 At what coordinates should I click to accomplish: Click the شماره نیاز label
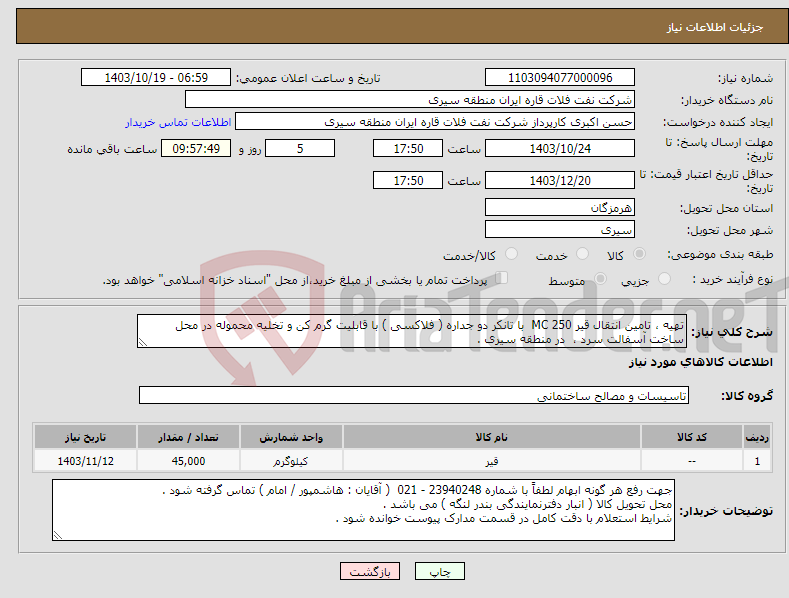point(745,79)
